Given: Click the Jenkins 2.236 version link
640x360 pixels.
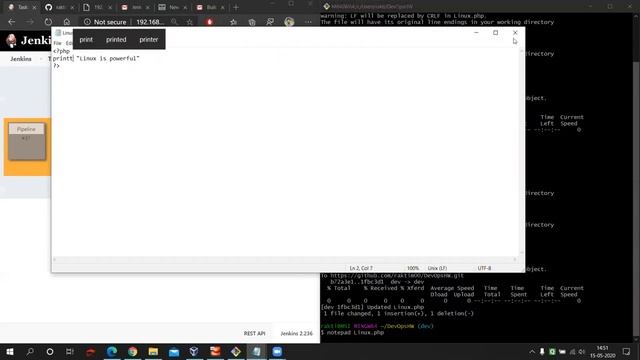Looking at the screenshot, I should click(296, 333).
